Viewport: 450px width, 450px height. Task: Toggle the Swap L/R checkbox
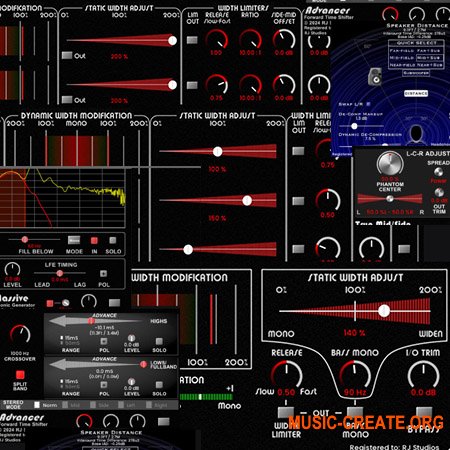click(368, 104)
